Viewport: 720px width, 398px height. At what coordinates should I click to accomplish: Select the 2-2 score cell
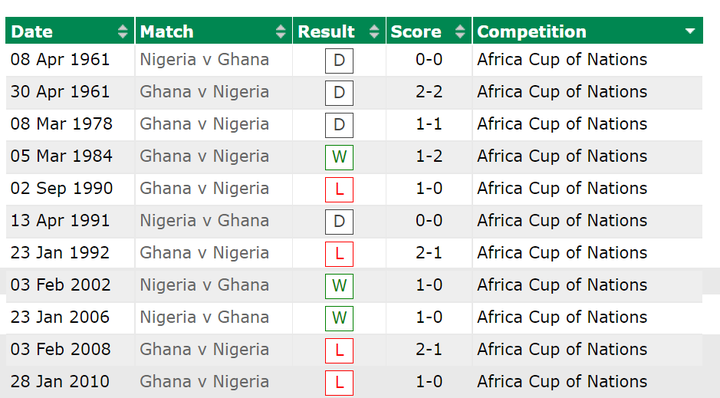429,92
